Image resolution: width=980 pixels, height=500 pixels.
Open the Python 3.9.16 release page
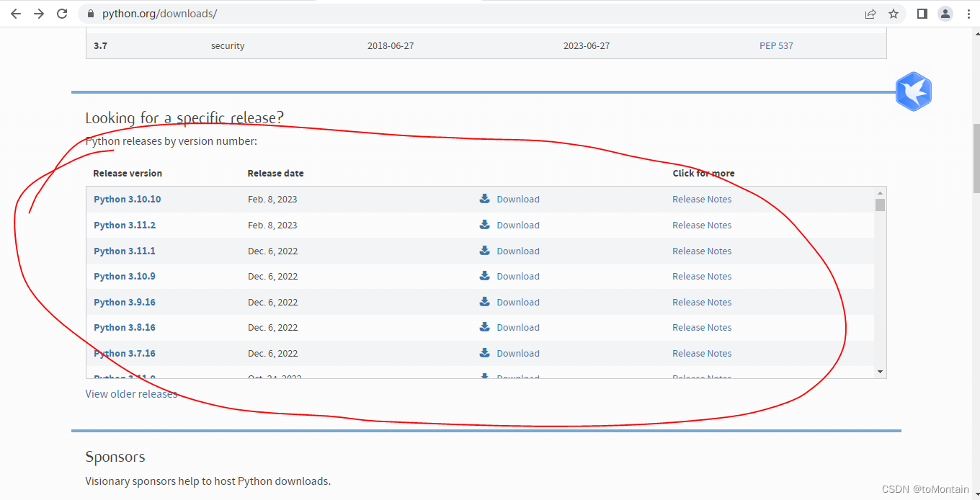(x=125, y=302)
